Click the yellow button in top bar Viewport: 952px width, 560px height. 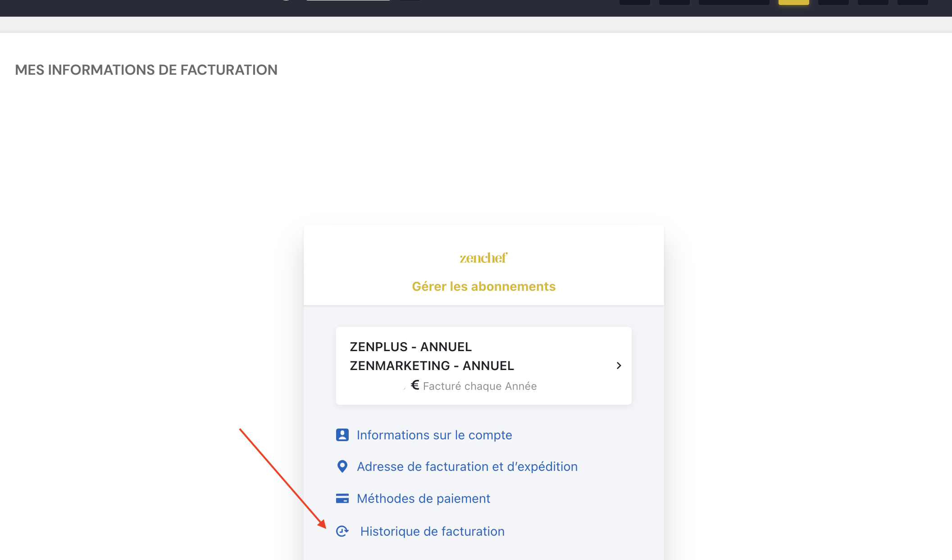tap(794, 2)
